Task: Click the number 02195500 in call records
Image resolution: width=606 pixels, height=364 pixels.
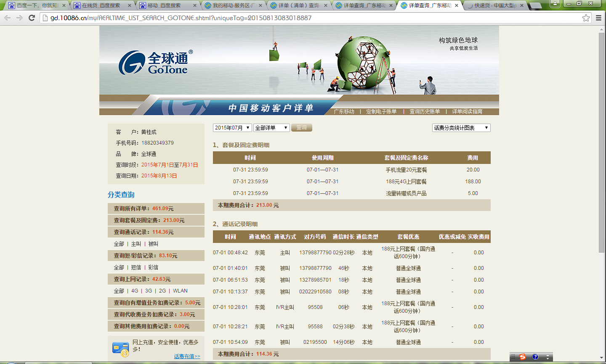Action: click(x=315, y=342)
